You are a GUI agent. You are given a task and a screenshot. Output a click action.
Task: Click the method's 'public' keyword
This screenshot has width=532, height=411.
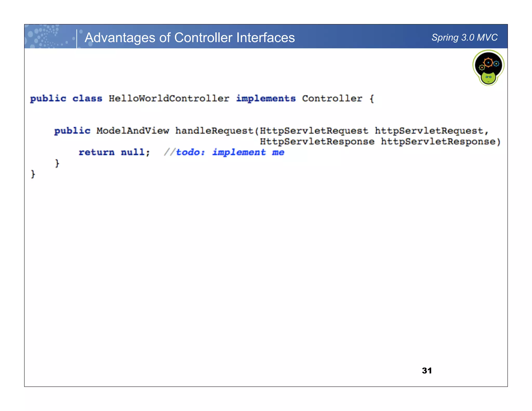tap(72, 130)
